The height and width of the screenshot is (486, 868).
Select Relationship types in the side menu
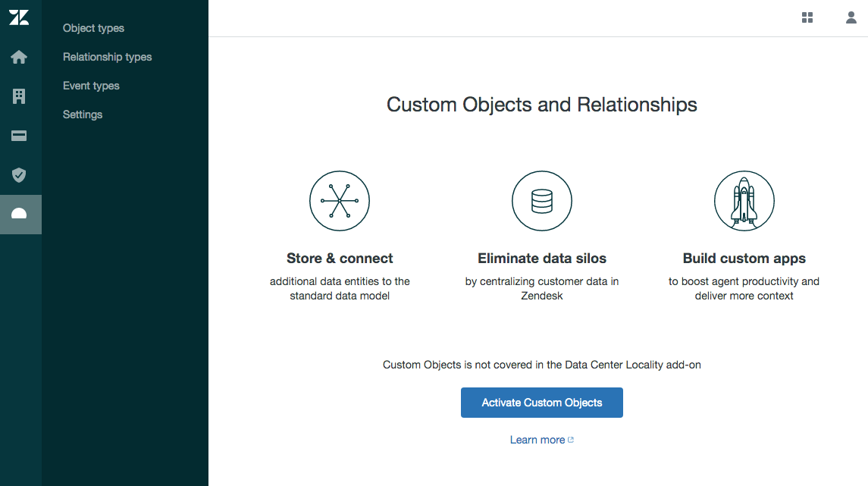point(107,57)
